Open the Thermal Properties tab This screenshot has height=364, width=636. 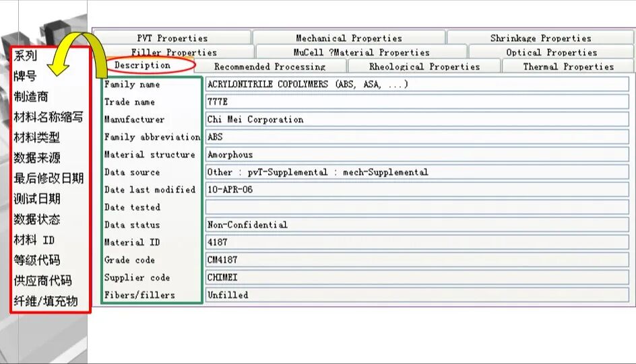click(568, 67)
